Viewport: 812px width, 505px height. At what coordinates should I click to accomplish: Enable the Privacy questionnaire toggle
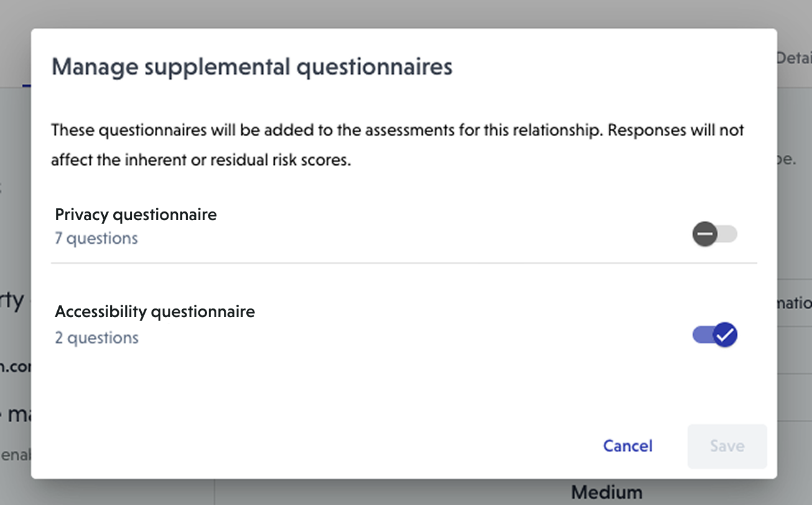click(714, 234)
